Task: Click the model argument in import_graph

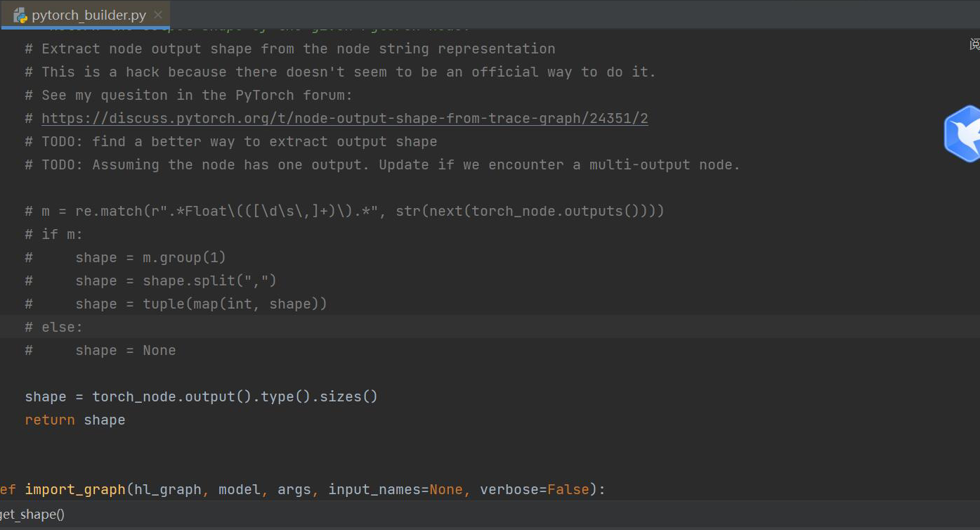Action: tap(240, 489)
